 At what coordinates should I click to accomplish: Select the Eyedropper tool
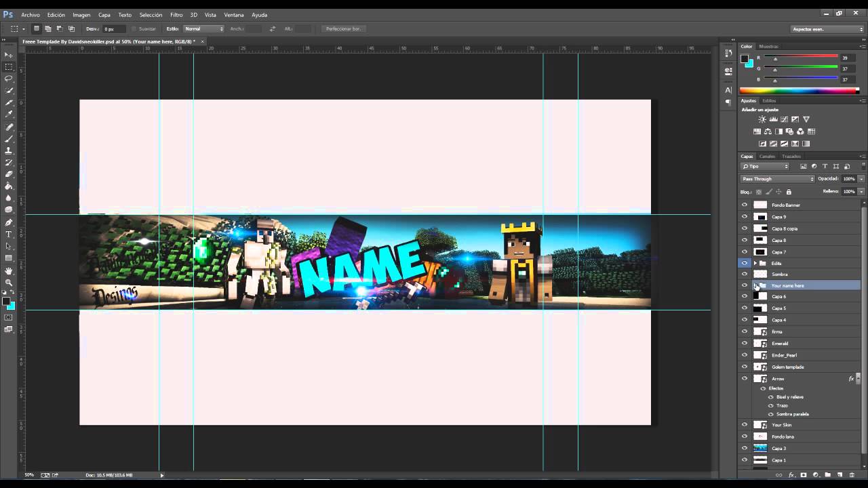(9, 114)
